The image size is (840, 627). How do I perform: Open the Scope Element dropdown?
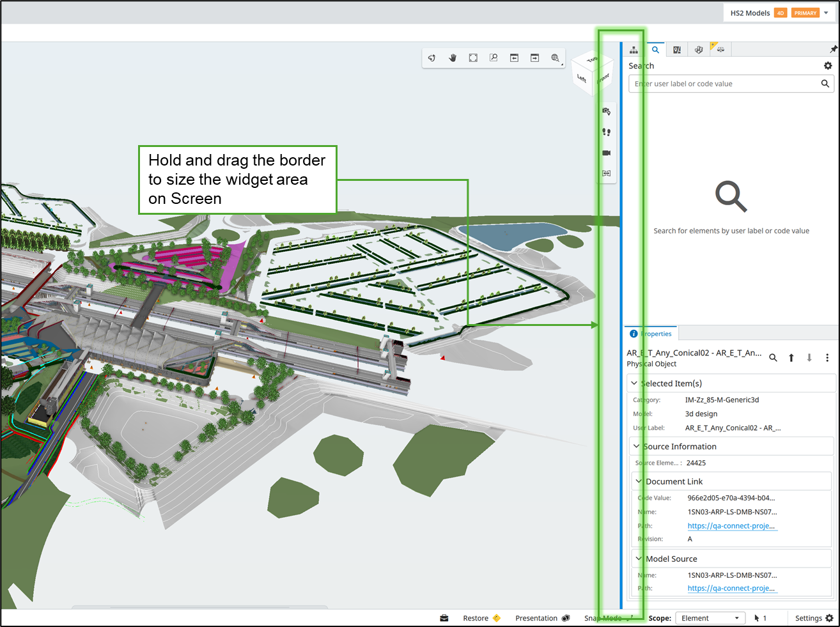tap(711, 618)
